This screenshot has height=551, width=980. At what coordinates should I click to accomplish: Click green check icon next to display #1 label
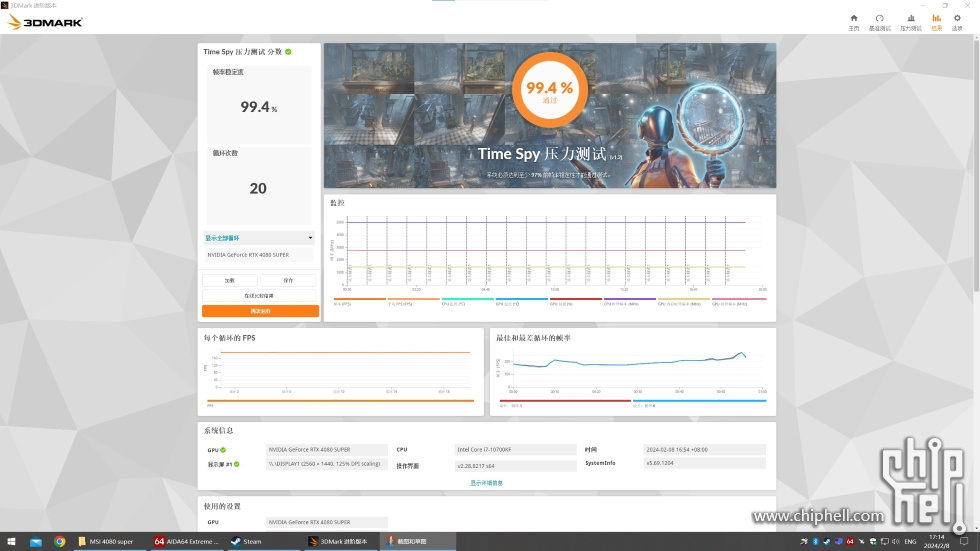coord(237,464)
